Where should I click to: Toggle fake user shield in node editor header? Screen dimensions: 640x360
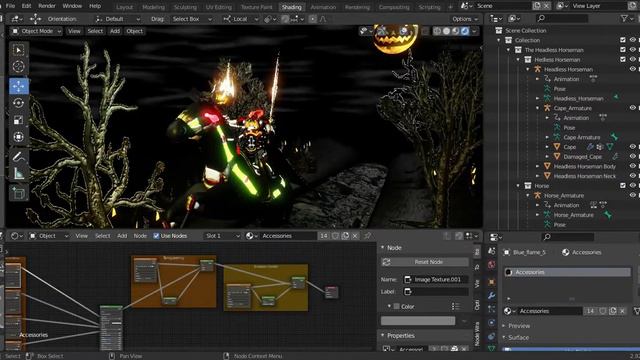335,236
